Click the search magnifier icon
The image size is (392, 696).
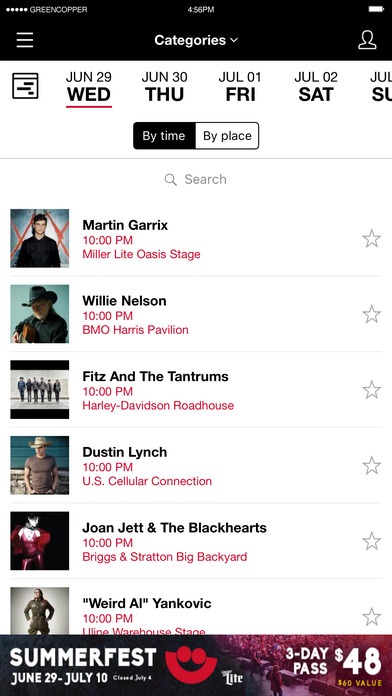coord(170,179)
